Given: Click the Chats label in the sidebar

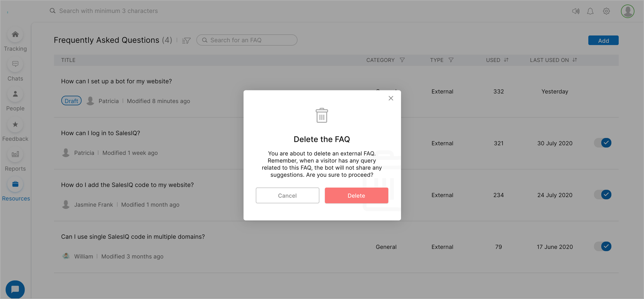Looking at the screenshot, I should click(15, 79).
